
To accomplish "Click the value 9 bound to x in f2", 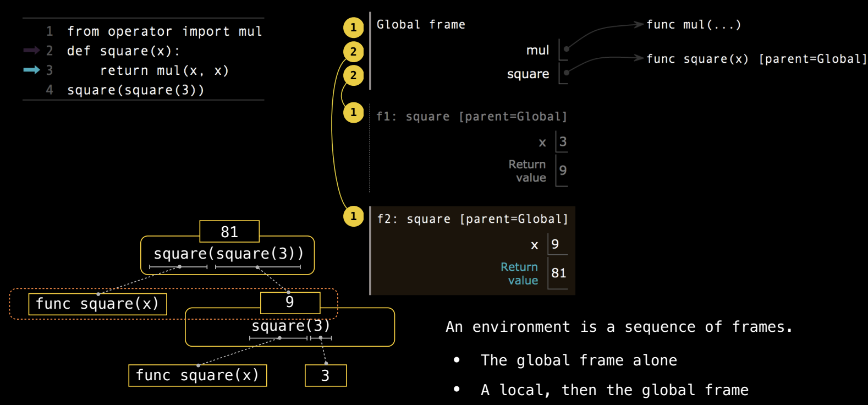I will pyautogui.click(x=555, y=244).
